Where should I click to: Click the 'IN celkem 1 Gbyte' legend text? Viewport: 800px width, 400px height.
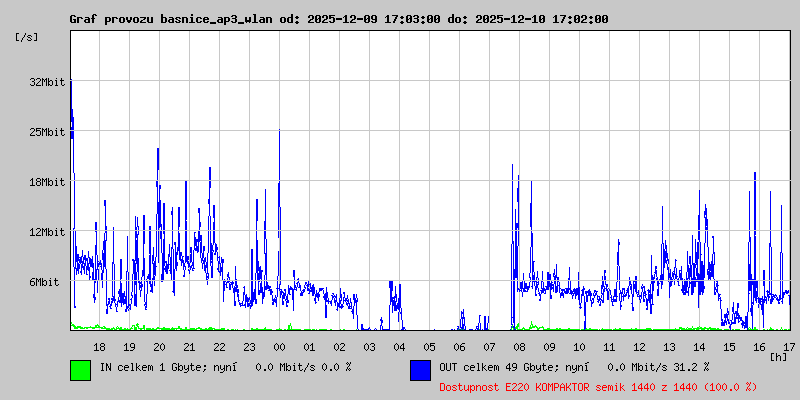[x=150, y=367]
